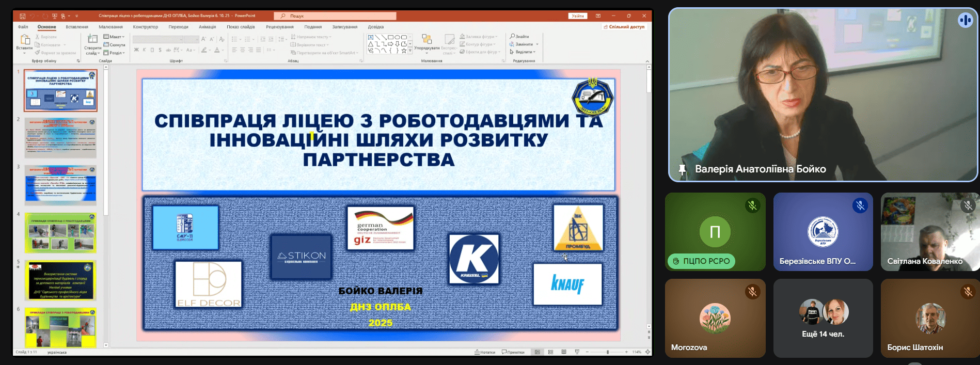Expand the Select (Виділити) dropdown

tap(523, 52)
